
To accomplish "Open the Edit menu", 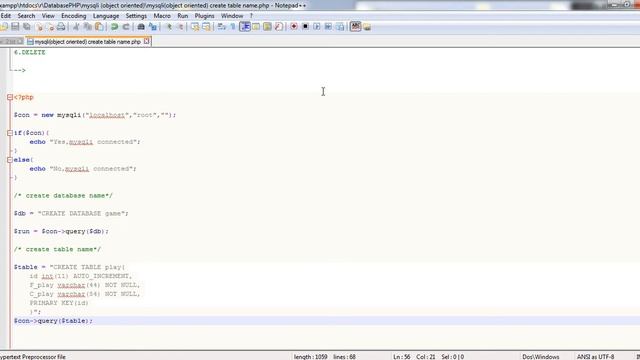I will pos(6,16).
